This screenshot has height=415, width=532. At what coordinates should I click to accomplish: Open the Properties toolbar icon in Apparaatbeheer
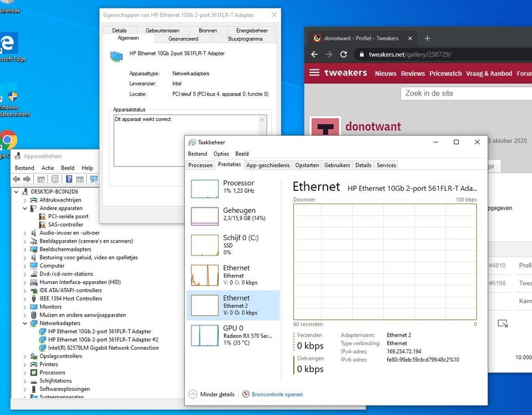[55, 179]
